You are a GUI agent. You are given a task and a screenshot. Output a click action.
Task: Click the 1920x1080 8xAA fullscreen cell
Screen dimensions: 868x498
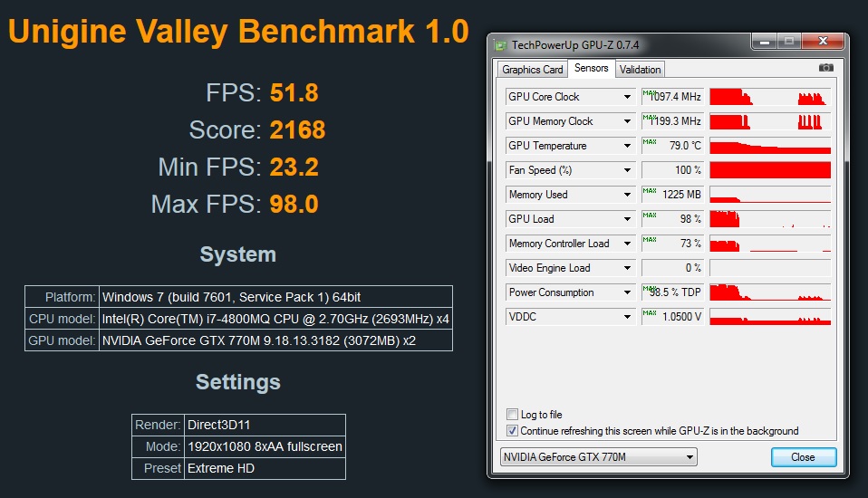point(265,446)
